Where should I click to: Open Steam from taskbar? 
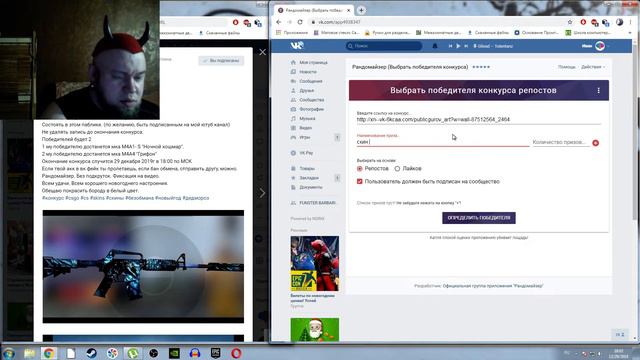(91, 353)
